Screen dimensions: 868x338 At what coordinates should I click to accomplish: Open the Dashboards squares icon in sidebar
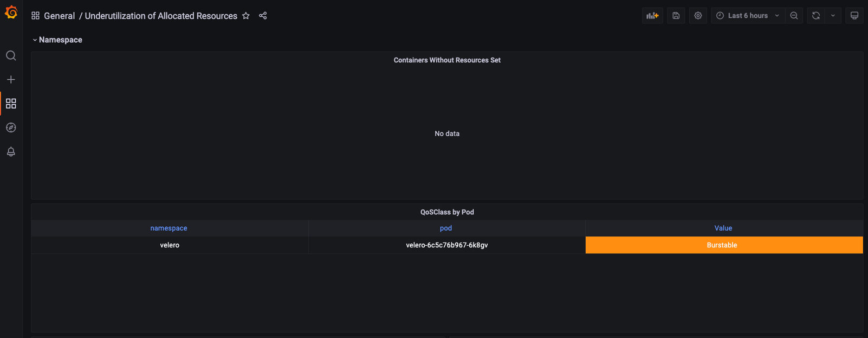[11, 103]
